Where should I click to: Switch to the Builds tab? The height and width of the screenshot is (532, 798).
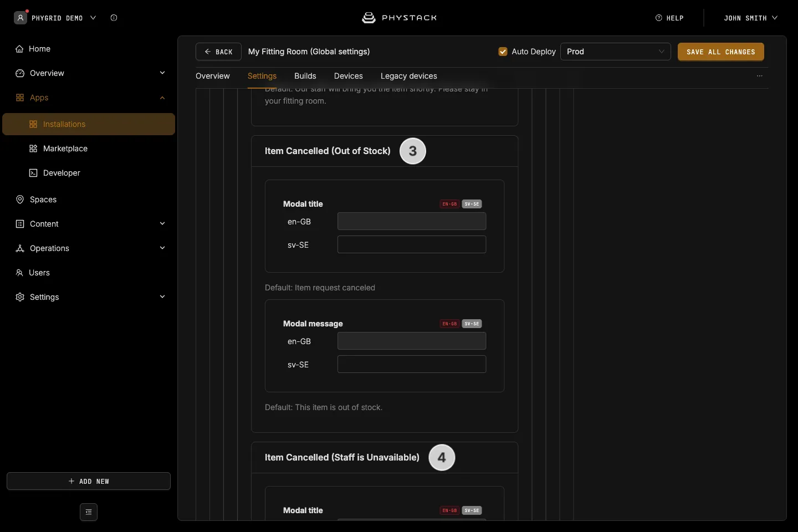(x=305, y=76)
